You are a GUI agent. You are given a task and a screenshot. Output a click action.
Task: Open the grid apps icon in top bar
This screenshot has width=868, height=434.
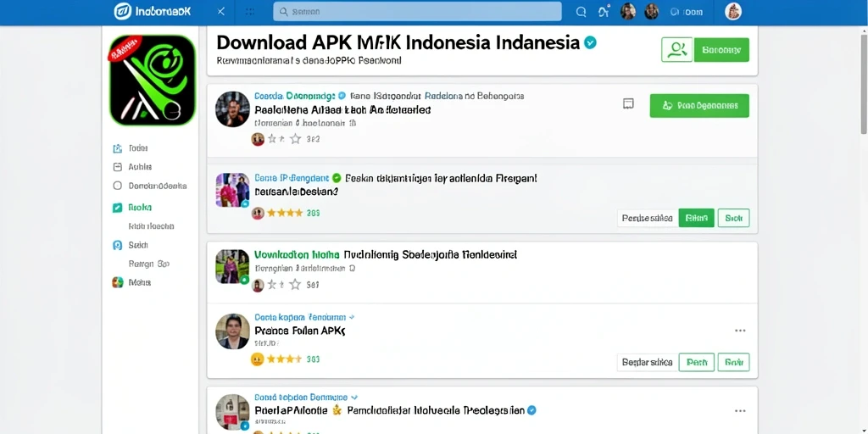click(250, 11)
